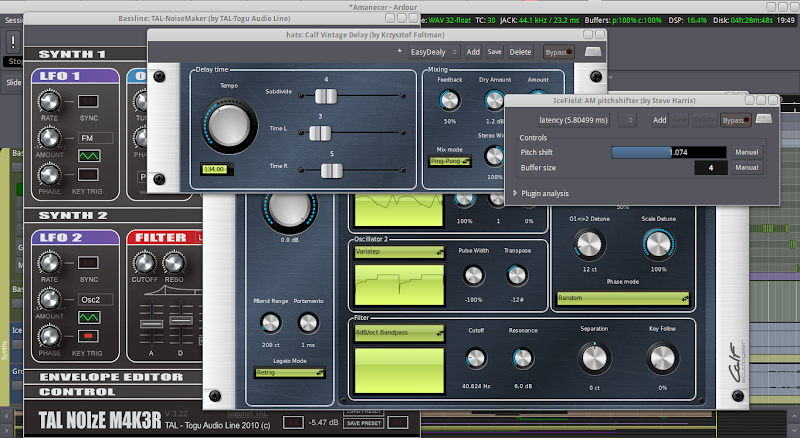
Task: Open the keyboard icon in Vintage Delay header
Action: pyautogui.click(x=593, y=52)
